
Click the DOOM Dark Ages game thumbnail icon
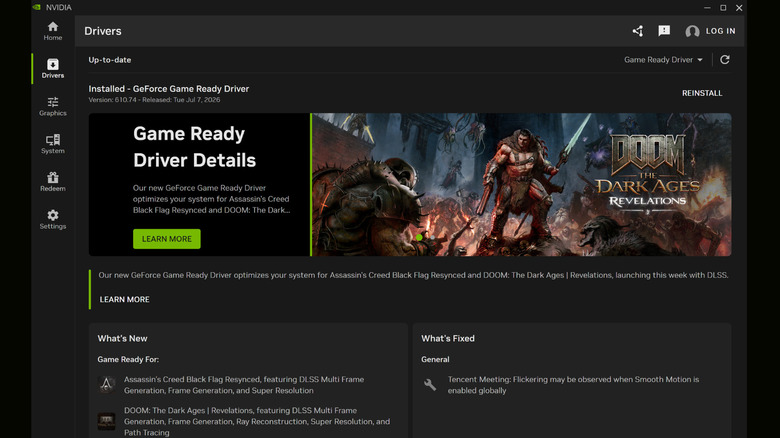[x=106, y=421]
